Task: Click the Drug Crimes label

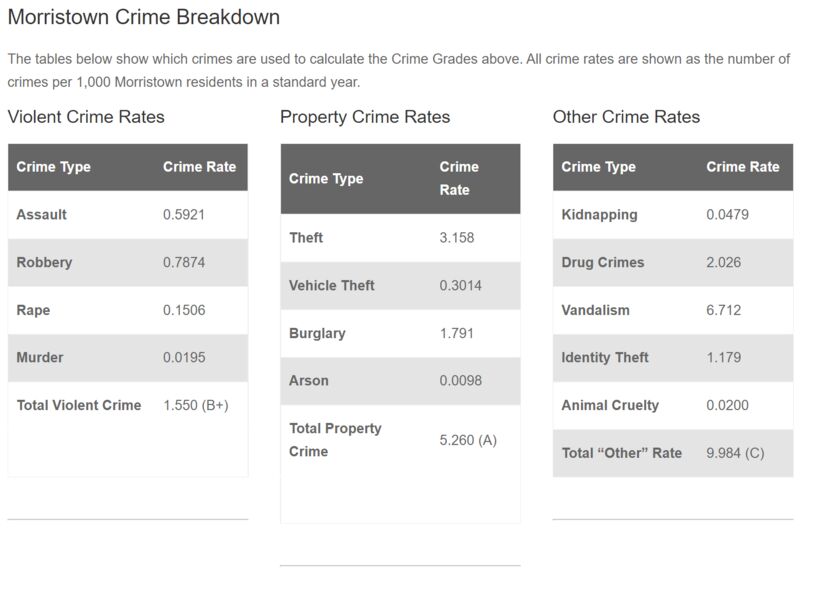Action: click(x=603, y=263)
